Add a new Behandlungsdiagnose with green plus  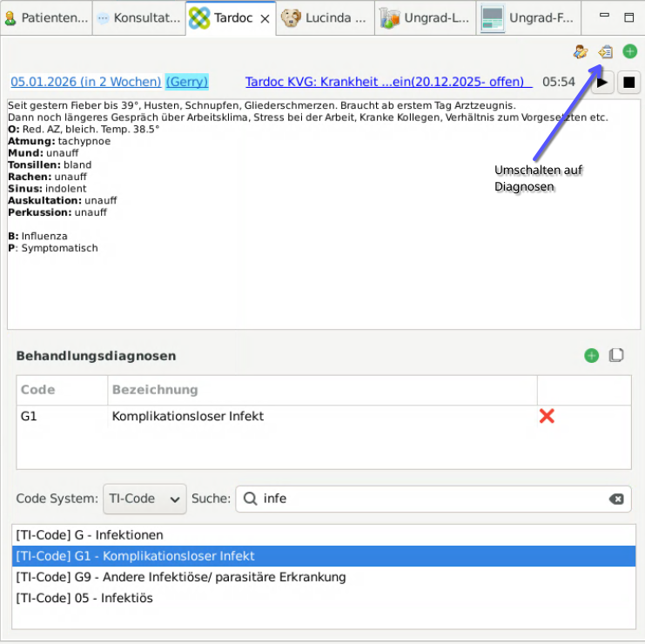(x=592, y=355)
